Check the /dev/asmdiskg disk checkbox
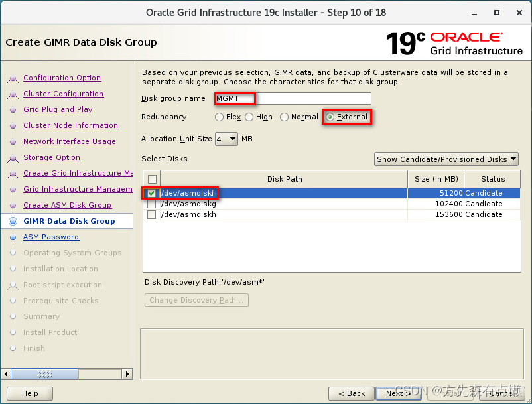This screenshot has width=532, height=404. pos(152,204)
